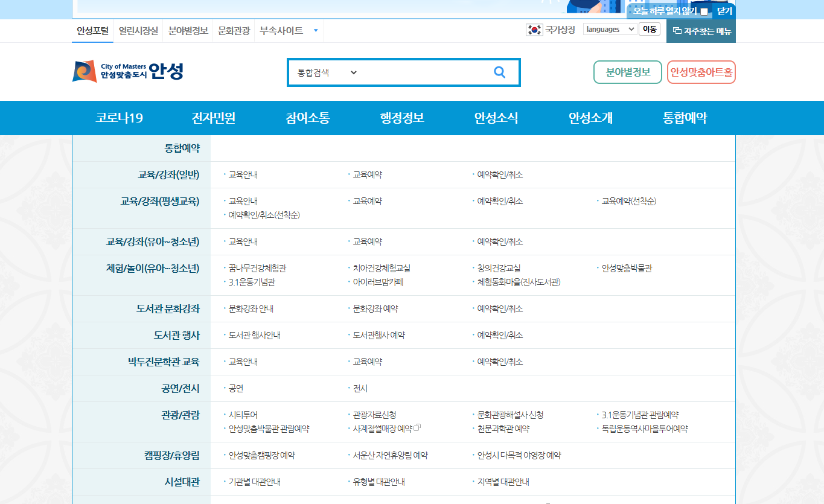Go to the 문화관광 tab
Screen dimensions: 824x504
click(x=234, y=31)
